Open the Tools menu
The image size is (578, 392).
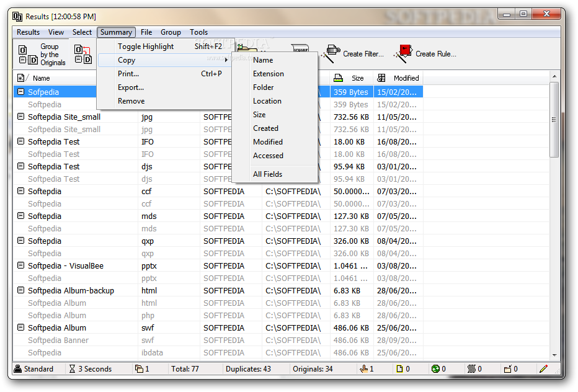198,32
